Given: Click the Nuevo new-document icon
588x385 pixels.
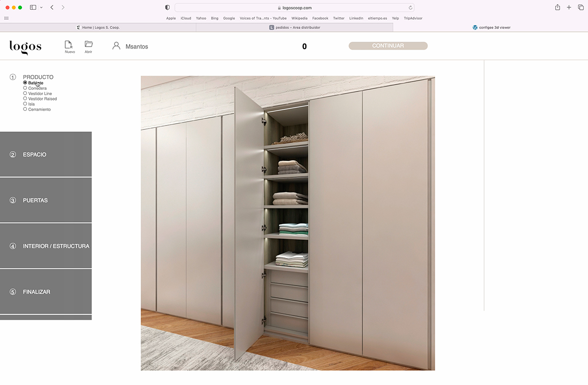Looking at the screenshot, I should pos(69,45).
